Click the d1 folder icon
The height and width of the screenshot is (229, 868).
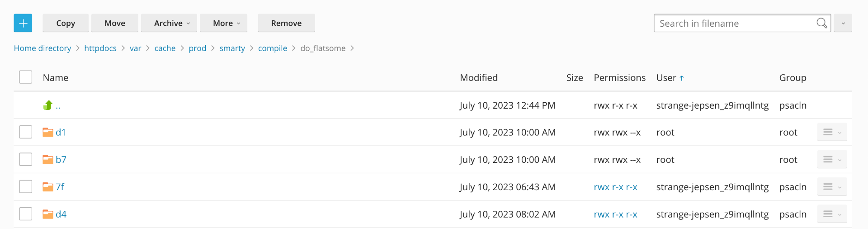[x=48, y=132]
